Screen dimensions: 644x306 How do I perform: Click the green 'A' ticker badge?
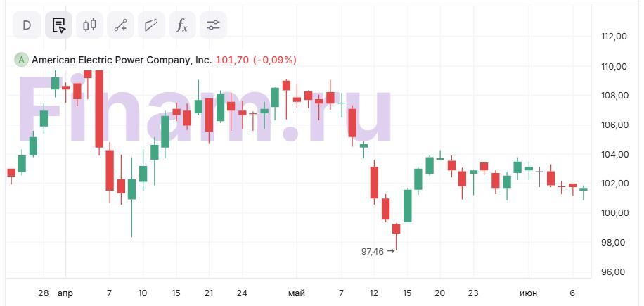21,60
